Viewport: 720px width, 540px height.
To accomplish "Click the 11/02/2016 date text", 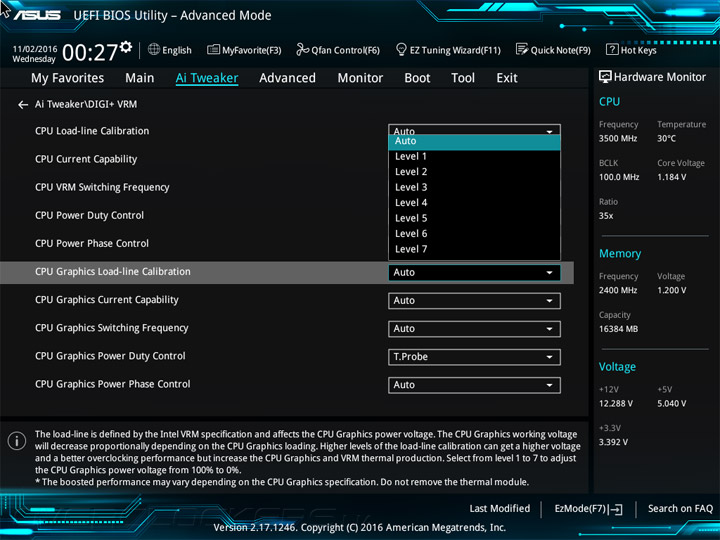I will (34, 49).
